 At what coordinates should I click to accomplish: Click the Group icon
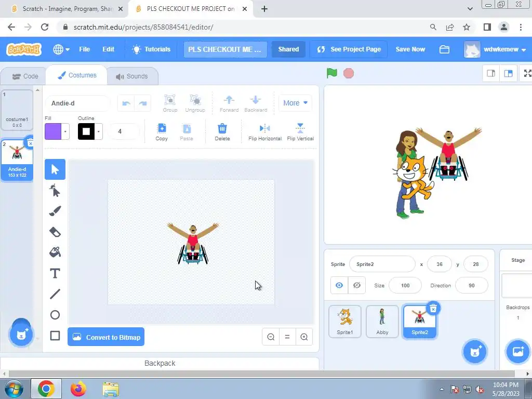[x=170, y=103]
